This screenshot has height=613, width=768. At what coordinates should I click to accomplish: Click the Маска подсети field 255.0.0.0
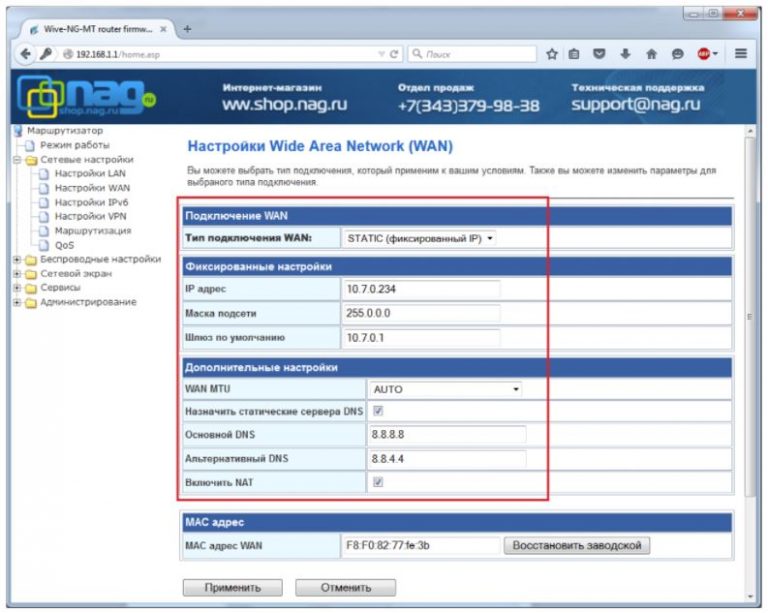[x=421, y=313]
